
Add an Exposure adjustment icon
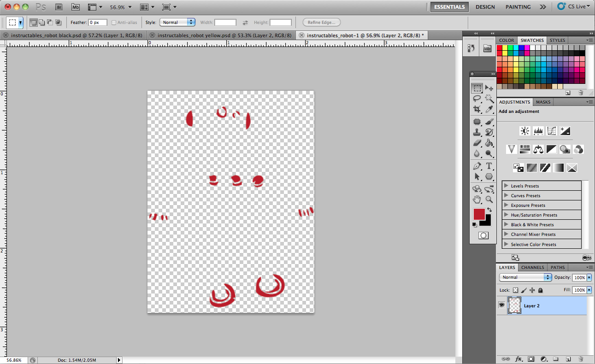565,131
